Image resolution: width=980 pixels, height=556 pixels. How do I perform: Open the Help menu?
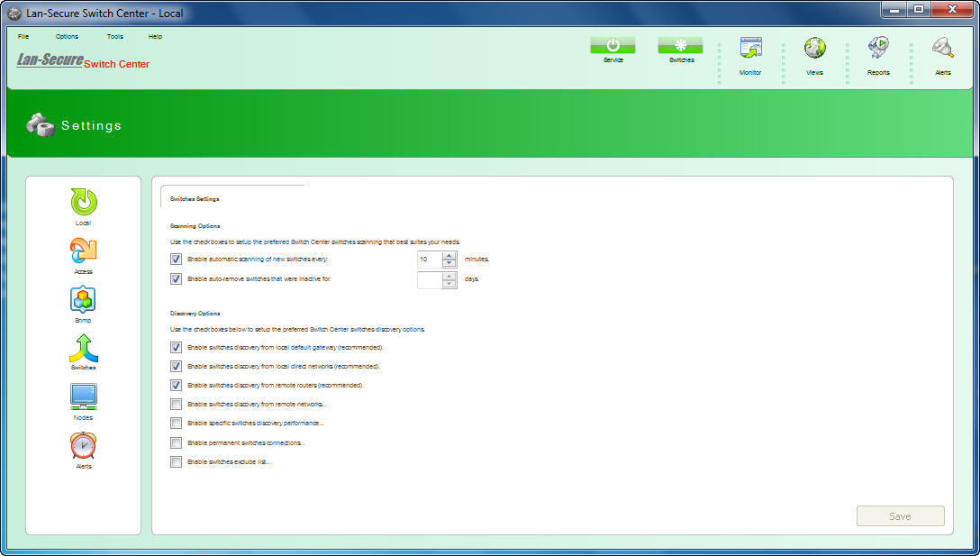(155, 36)
